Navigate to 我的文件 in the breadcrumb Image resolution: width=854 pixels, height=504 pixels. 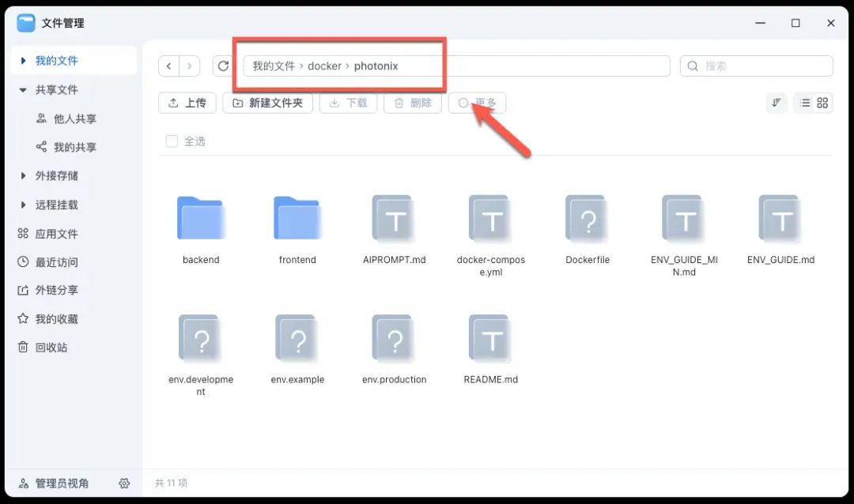pyautogui.click(x=274, y=66)
